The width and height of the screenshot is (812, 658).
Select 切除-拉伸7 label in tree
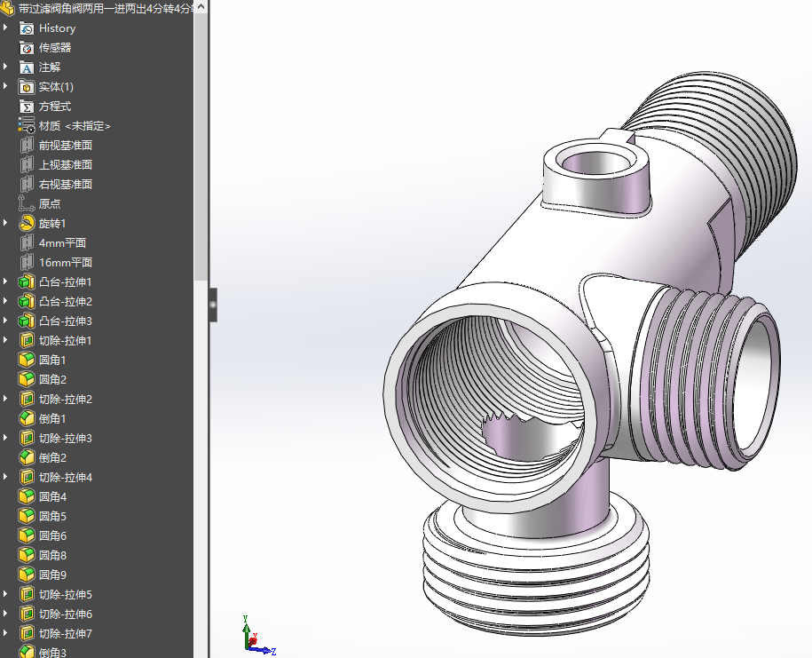(x=66, y=634)
